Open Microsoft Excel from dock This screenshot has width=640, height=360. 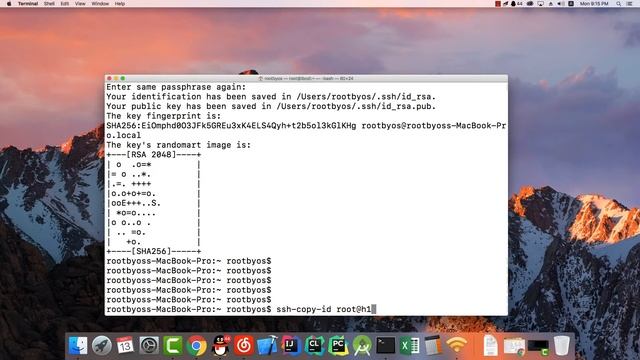tap(409, 346)
